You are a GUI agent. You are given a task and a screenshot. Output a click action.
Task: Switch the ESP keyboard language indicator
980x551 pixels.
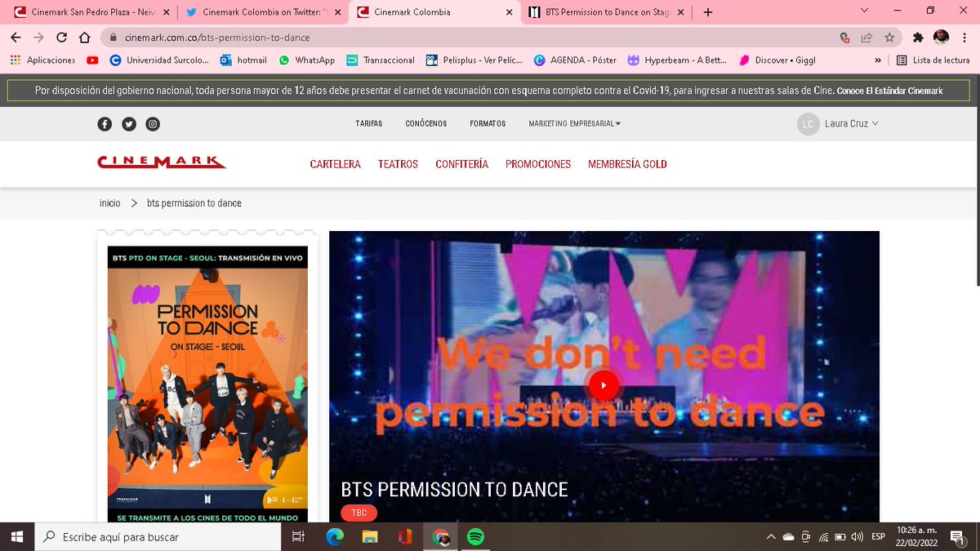[x=878, y=536]
